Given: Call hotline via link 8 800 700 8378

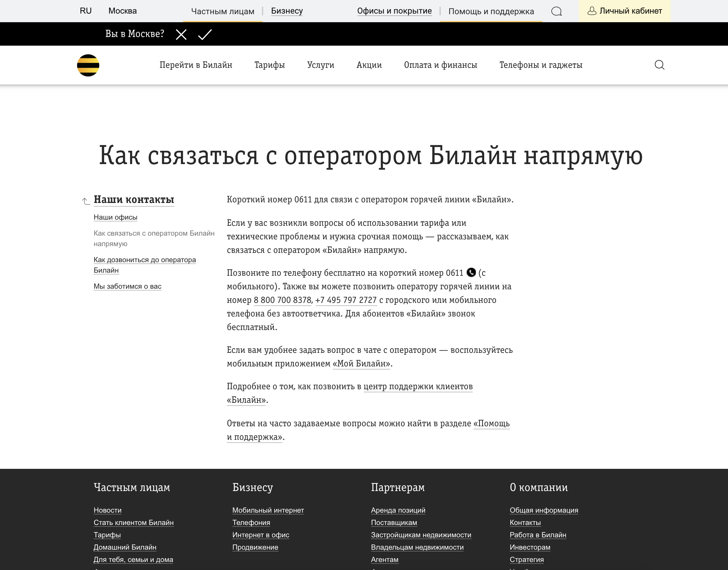Looking at the screenshot, I should pyautogui.click(x=282, y=300).
